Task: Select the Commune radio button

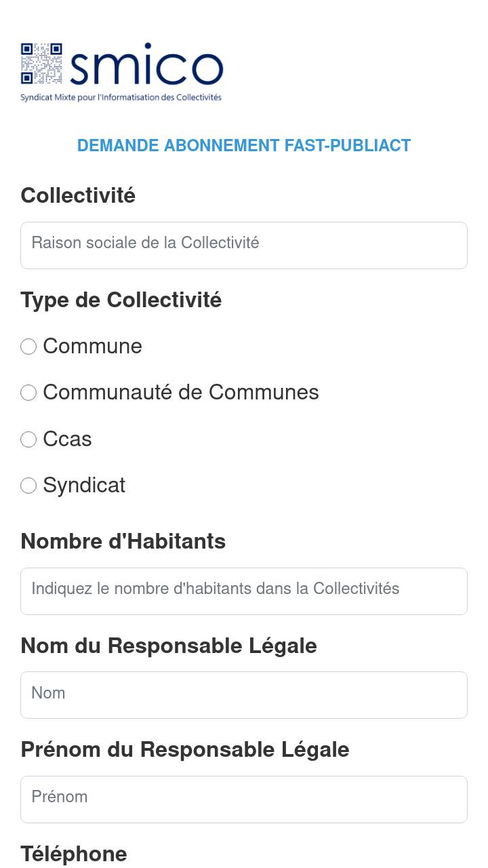Action: 28,347
